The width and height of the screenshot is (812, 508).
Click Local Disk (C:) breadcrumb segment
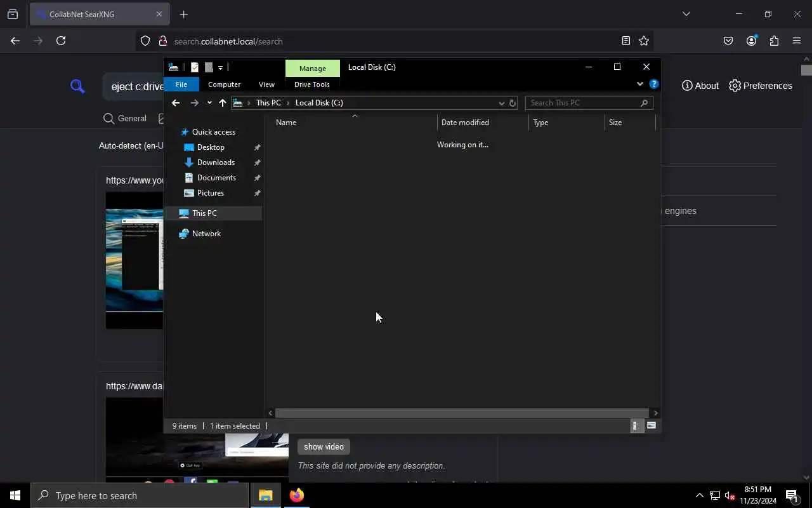click(x=319, y=103)
